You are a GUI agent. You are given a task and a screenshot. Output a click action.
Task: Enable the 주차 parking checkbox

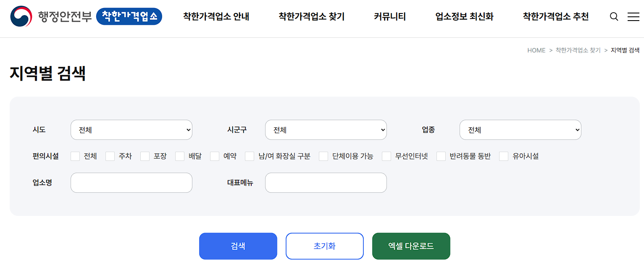click(110, 156)
